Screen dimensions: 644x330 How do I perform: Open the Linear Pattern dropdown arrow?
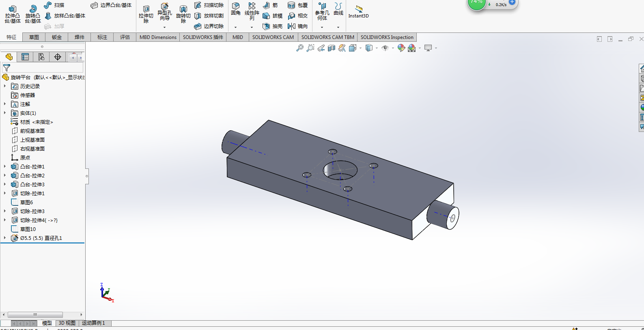(252, 27)
